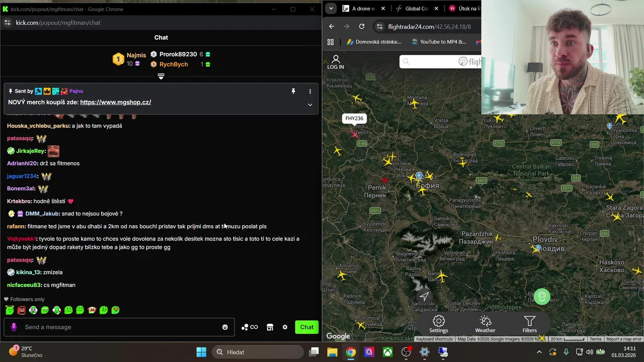The height and width of the screenshot is (362, 644).
Task: Open RychBych gifter profile
Action: point(174,64)
